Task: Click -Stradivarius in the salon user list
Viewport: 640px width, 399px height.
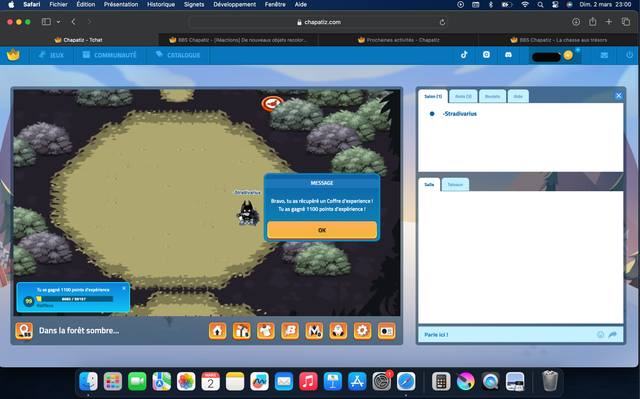Action: pyautogui.click(x=460, y=114)
